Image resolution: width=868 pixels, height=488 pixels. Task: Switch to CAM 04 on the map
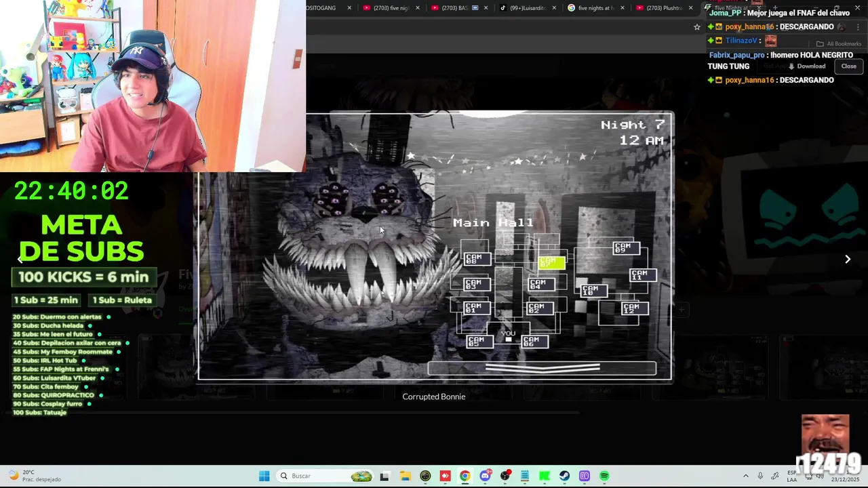coord(542,284)
